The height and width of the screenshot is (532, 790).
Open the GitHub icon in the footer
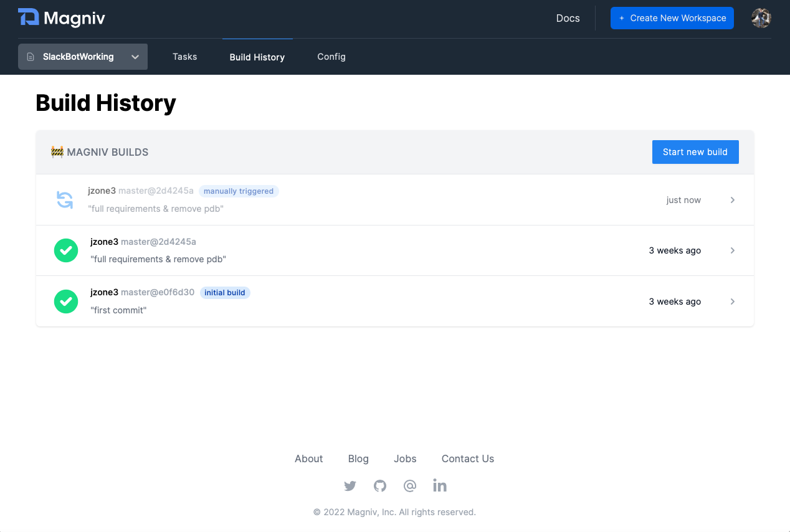click(380, 486)
